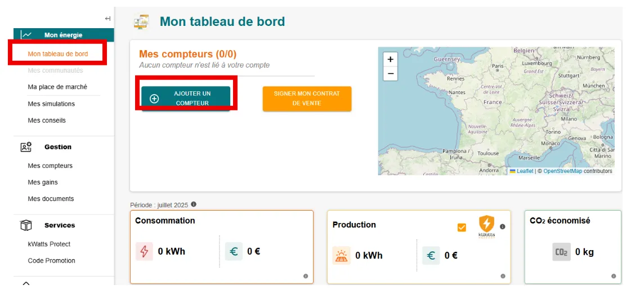Zoom in on the map

[x=390, y=59]
